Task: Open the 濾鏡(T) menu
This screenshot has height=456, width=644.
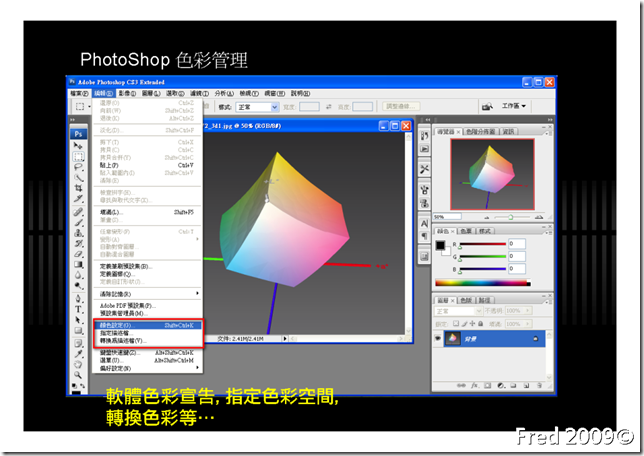Action: pyautogui.click(x=199, y=94)
